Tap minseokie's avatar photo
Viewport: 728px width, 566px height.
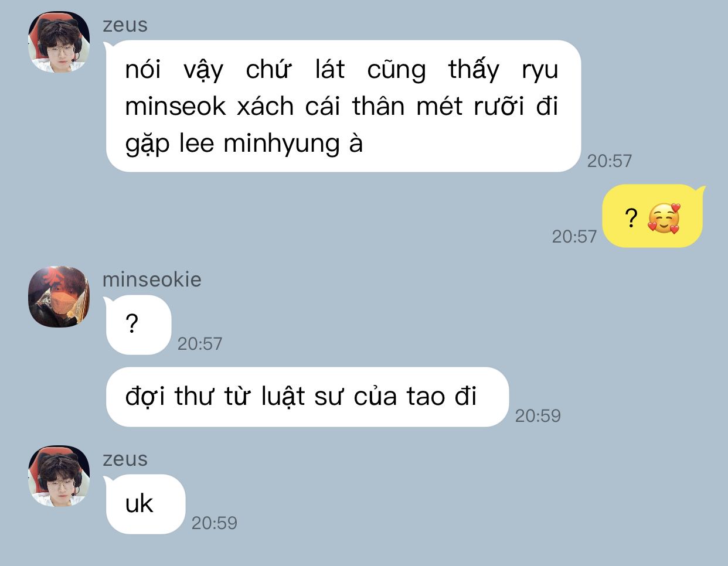coord(59,296)
